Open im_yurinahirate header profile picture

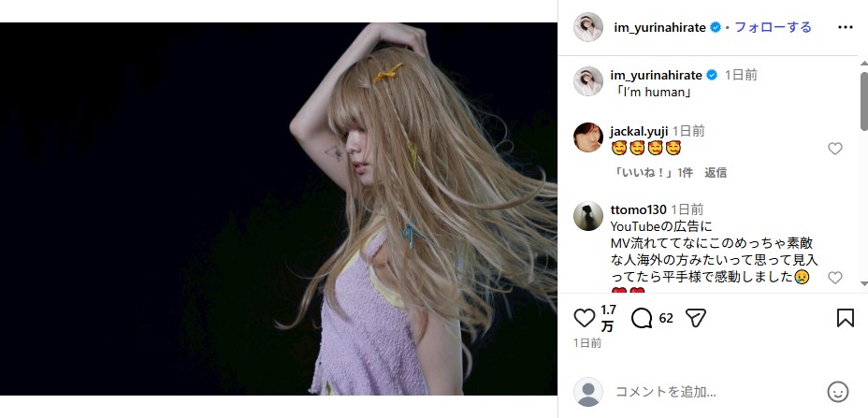click(587, 27)
